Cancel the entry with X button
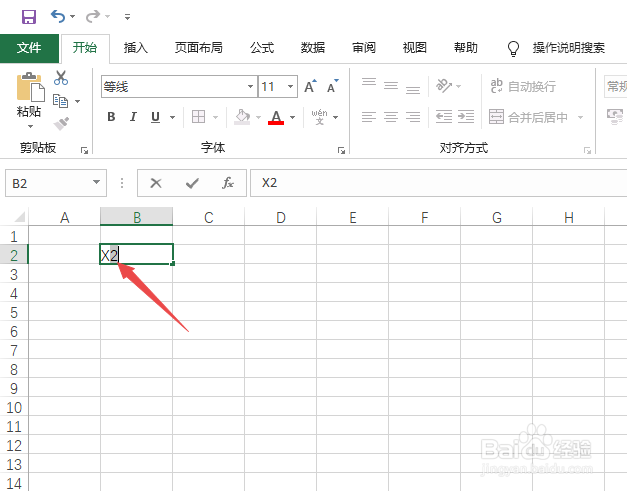Viewport: 627px width, 491px height. click(x=156, y=183)
